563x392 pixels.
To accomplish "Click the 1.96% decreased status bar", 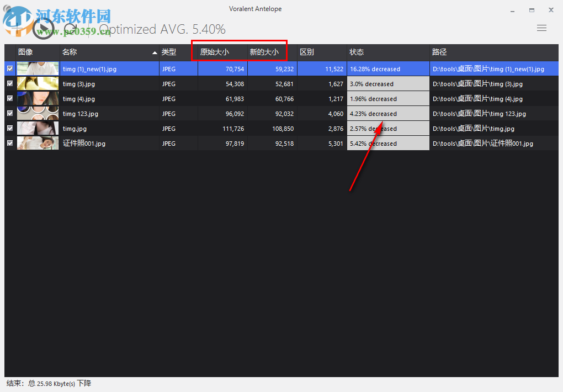I will click(x=388, y=98).
